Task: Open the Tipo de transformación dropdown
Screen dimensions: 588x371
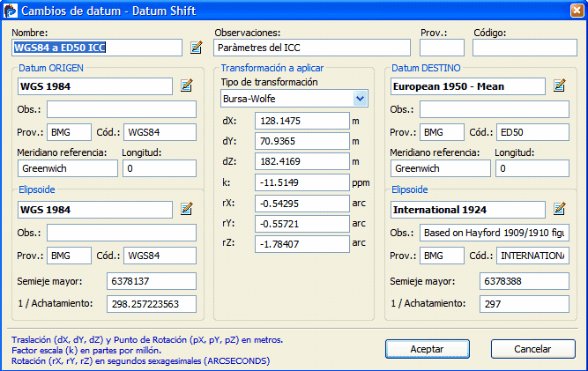Action: (360, 99)
